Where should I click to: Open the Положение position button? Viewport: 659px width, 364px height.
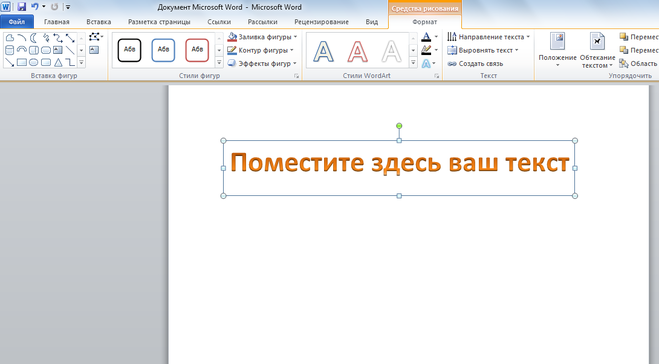point(557,50)
